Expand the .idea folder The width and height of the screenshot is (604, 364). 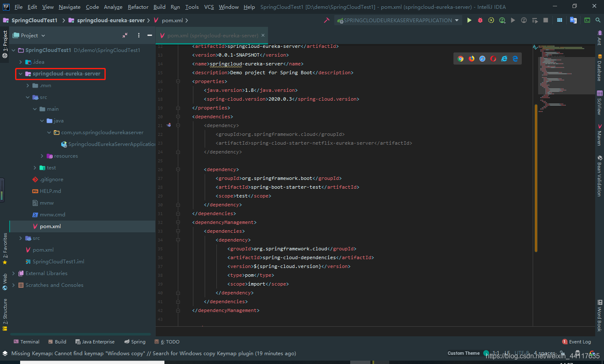point(21,62)
